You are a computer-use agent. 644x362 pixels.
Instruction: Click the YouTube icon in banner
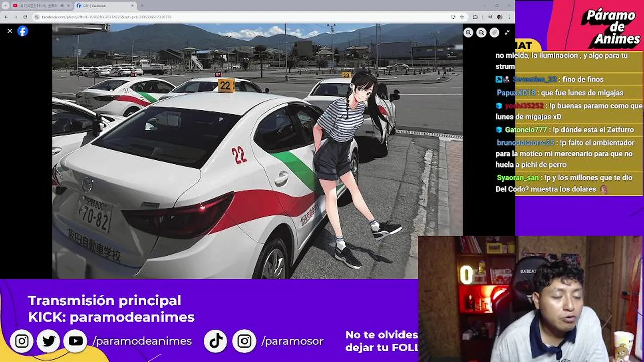75,341
